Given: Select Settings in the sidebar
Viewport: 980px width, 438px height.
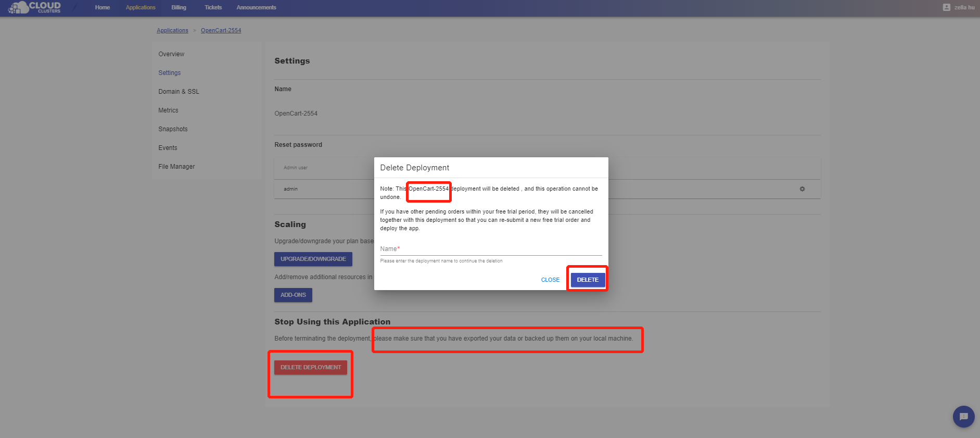Looking at the screenshot, I should (x=169, y=73).
